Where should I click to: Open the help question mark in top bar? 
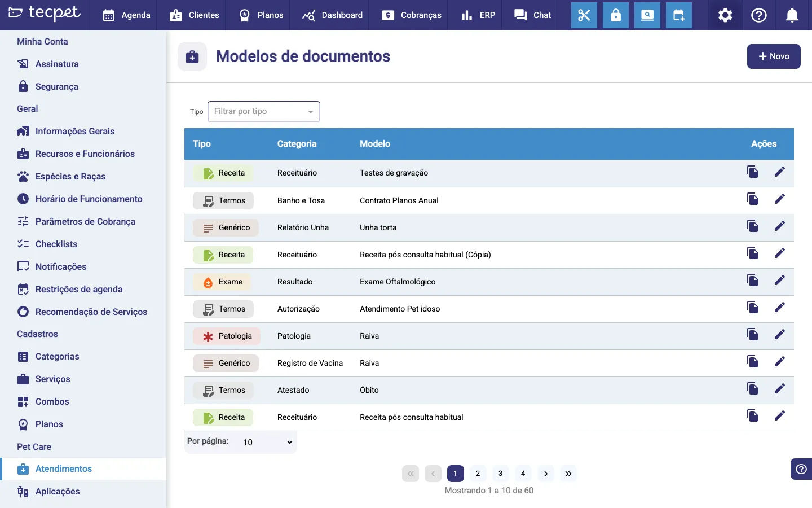[759, 15]
